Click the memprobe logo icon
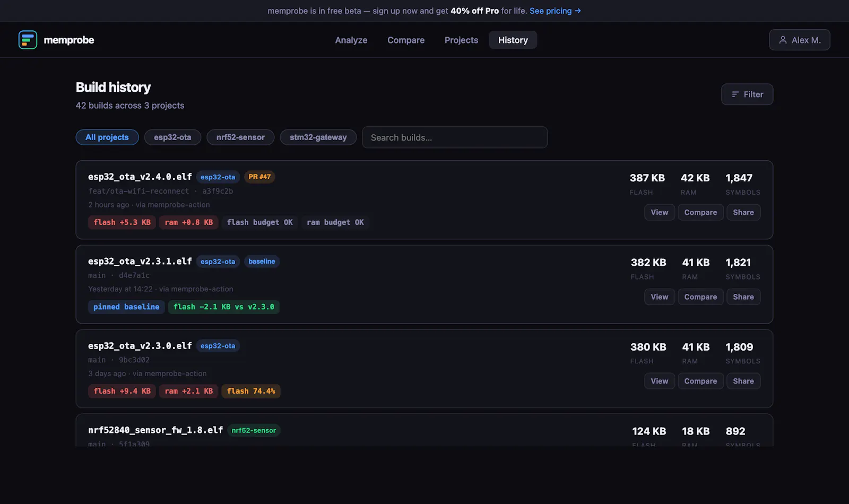Screen dimensions: 849x504 coord(28,40)
